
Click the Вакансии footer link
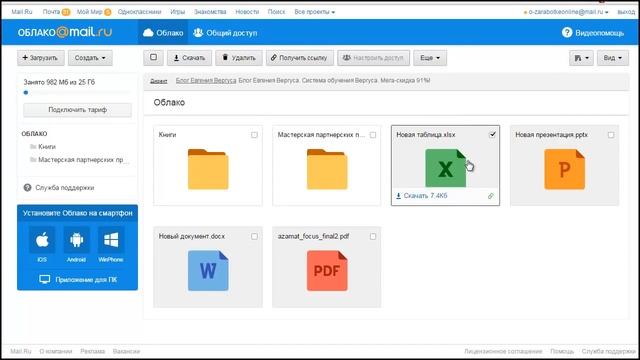tap(126, 351)
